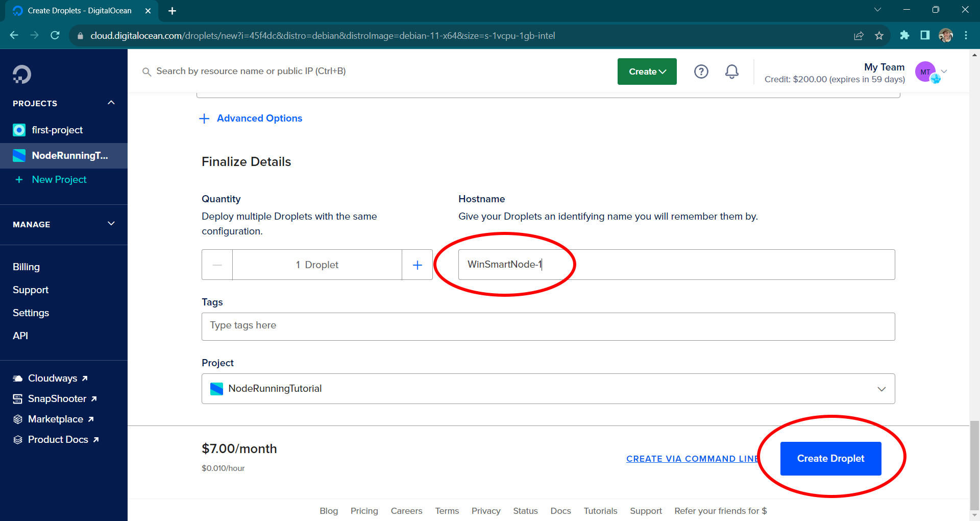
Task: Open the Chrome three-dot menu
Action: tap(966, 35)
